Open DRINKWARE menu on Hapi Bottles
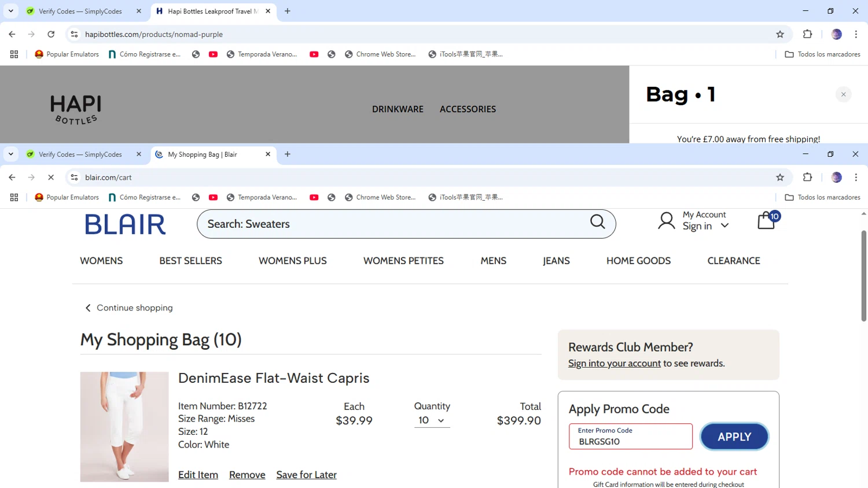 [x=398, y=109]
